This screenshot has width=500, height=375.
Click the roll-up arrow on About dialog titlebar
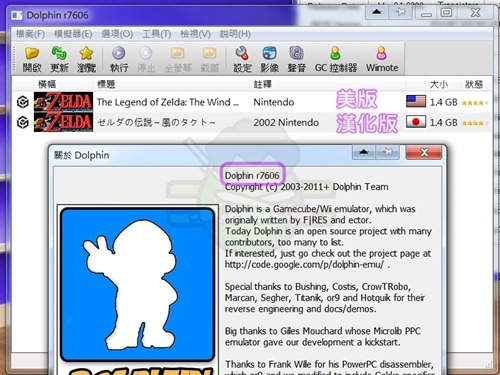pos(364,153)
